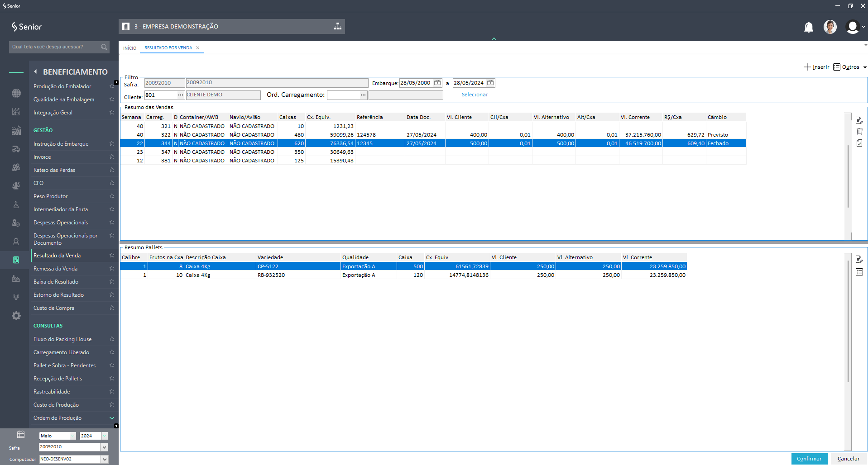
Task: Click the notifications bell icon
Action: (x=808, y=27)
